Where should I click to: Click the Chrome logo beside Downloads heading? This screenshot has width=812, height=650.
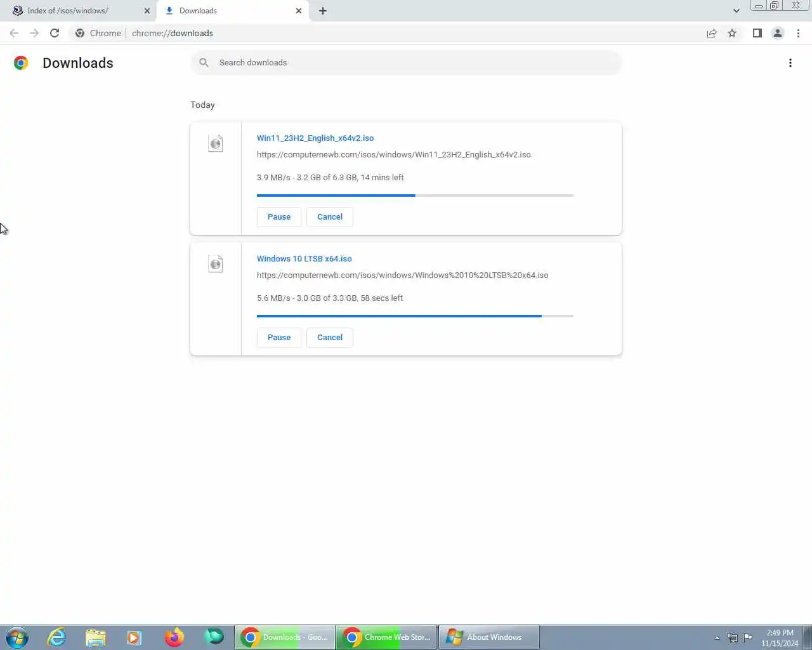21,63
